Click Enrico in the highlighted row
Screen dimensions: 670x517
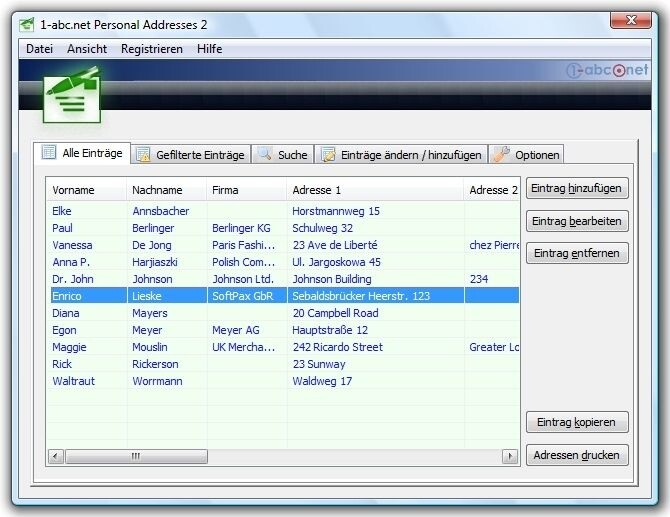point(67,296)
